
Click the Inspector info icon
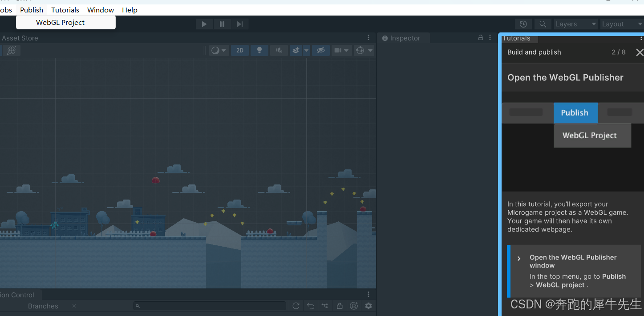pyautogui.click(x=385, y=38)
